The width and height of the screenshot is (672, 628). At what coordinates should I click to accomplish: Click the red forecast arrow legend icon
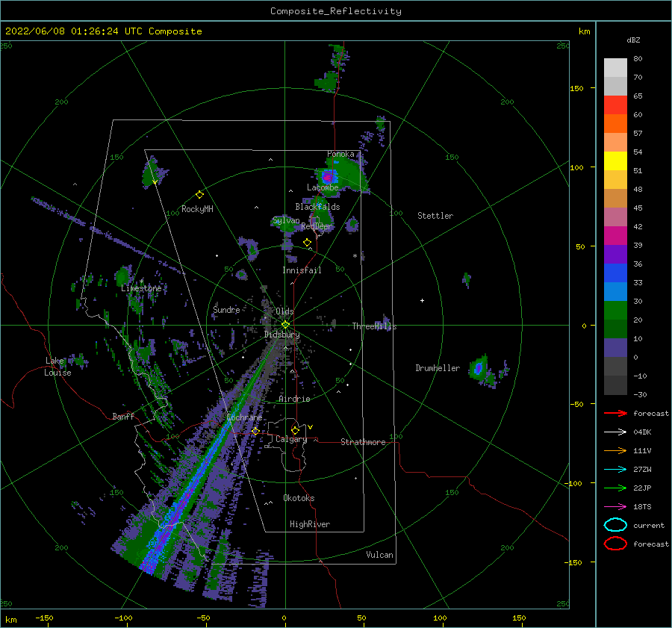(x=615, y=413)
